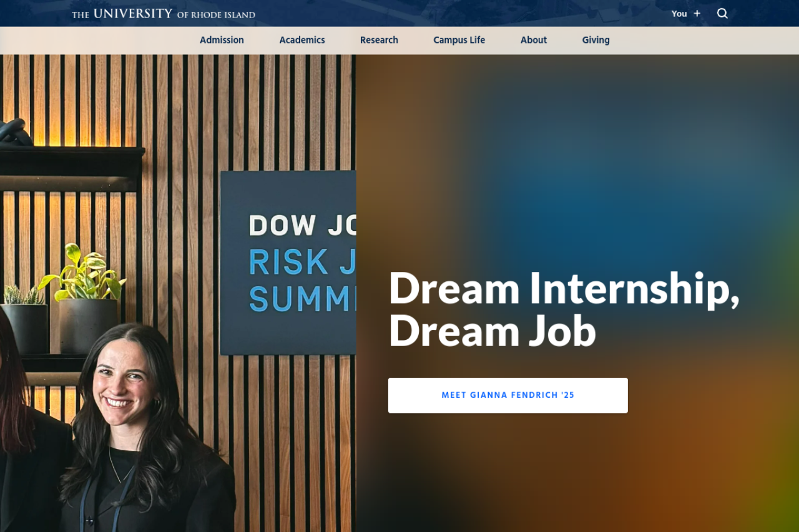799x532 pixels.
Task: Select About in the navigation bar
Action: [534, 40]
